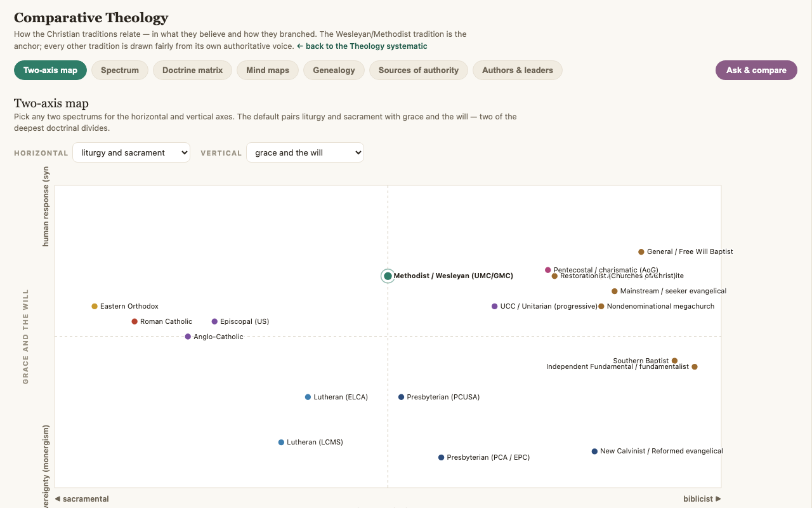Open the Doctrine matrix tab

193,70
